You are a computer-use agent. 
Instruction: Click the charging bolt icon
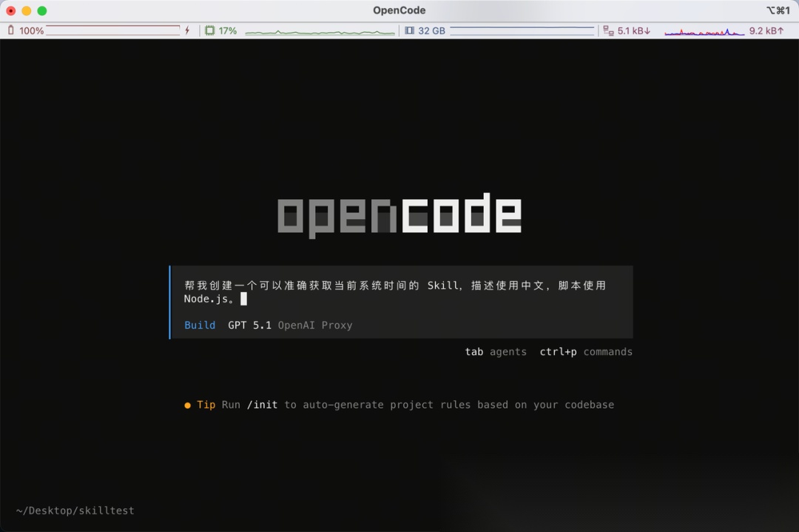(187, 30)
